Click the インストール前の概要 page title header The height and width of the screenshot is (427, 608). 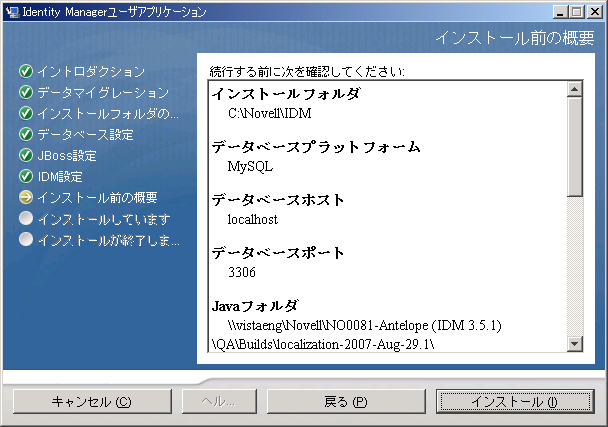tap(515, 38)
